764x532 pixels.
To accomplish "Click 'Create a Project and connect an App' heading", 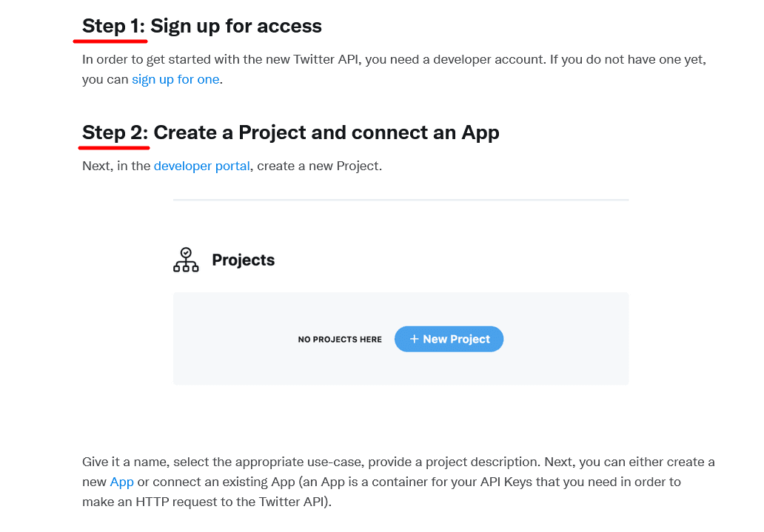I will (x=326, y=132).
